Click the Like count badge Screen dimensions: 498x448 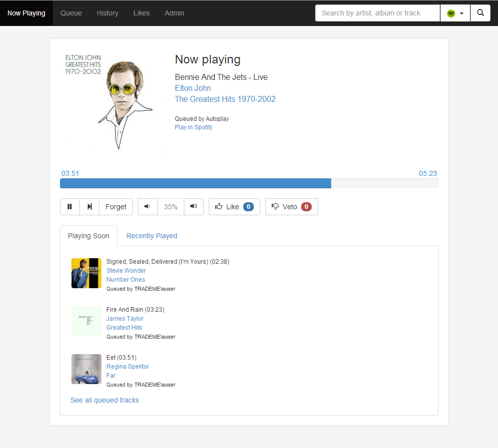point(248,207)
